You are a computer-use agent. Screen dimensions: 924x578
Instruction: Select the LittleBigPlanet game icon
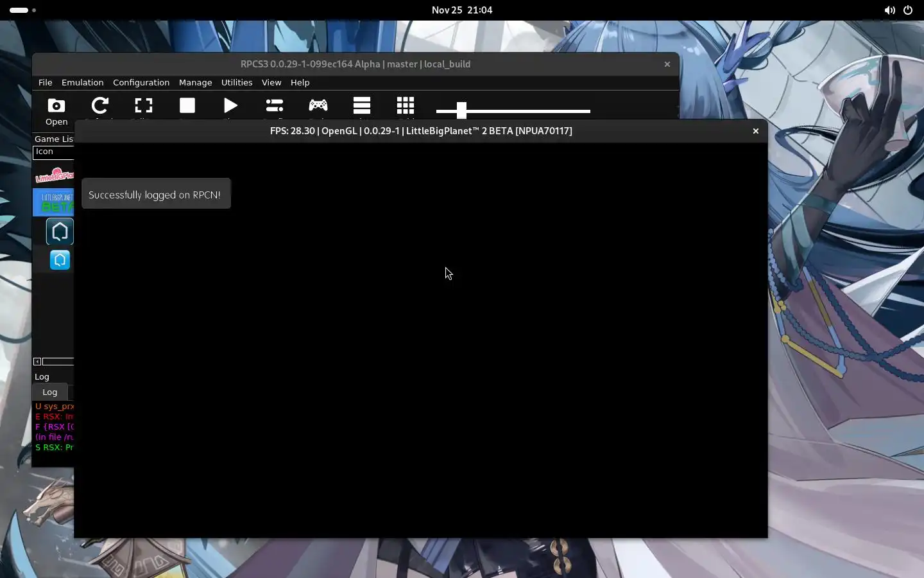tap(54, 175)
